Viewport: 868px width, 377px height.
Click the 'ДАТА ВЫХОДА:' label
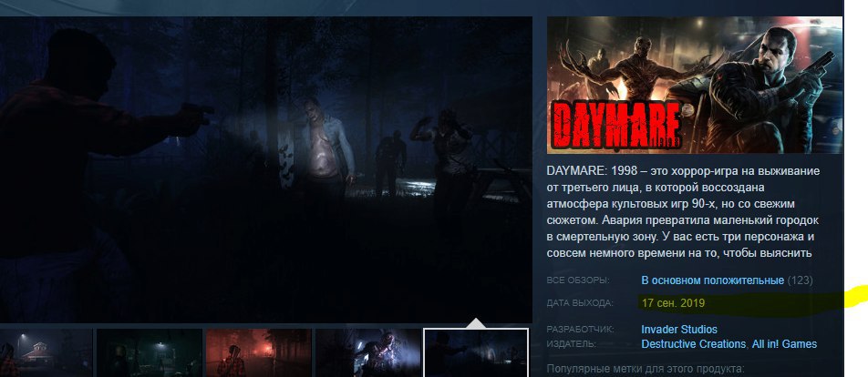(x=580, y=303)
